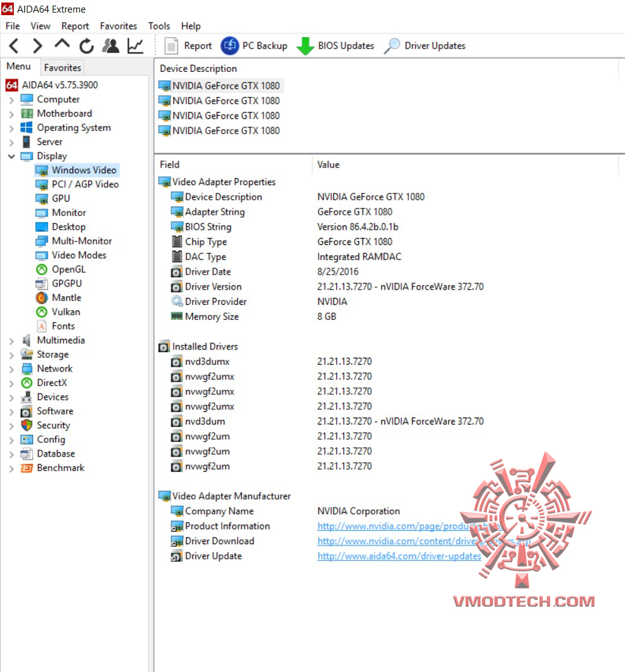Expand the DirectX tree node
The image size is (625, 672).
pyautogui.click(x=11, y=383)
